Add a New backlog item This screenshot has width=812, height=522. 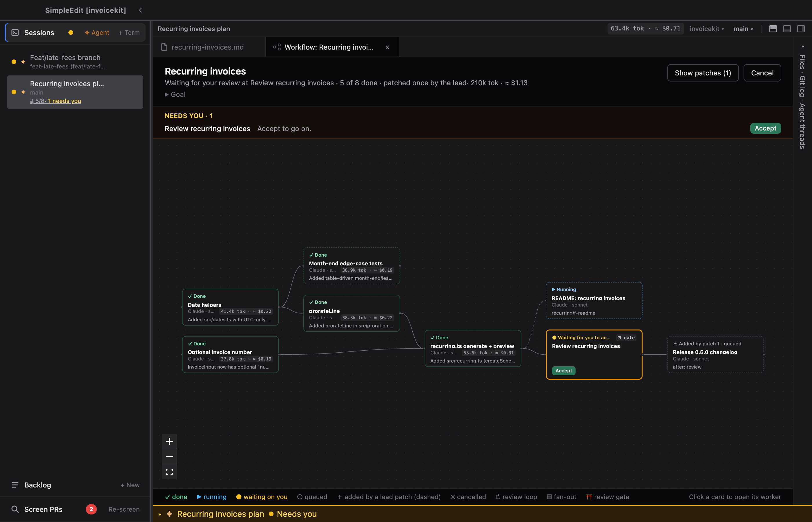[130, 485]
